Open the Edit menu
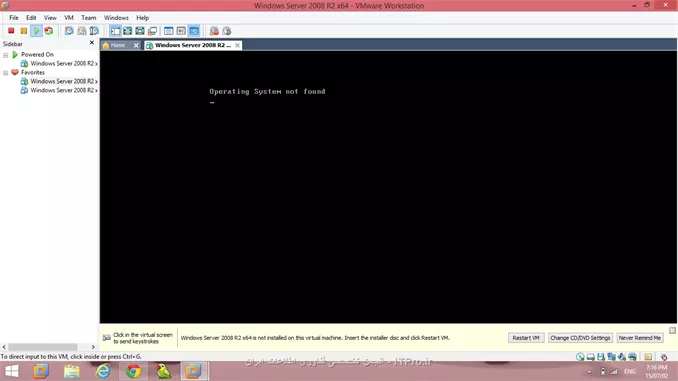Image resolution: width=678 pixels, height=381 pixels. (x=31, y=18)
